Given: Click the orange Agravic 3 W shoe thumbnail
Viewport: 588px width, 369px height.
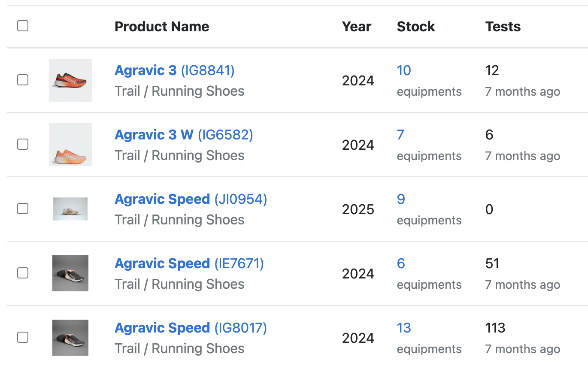Looking at the screenshot, I should [x=70, y=145].
